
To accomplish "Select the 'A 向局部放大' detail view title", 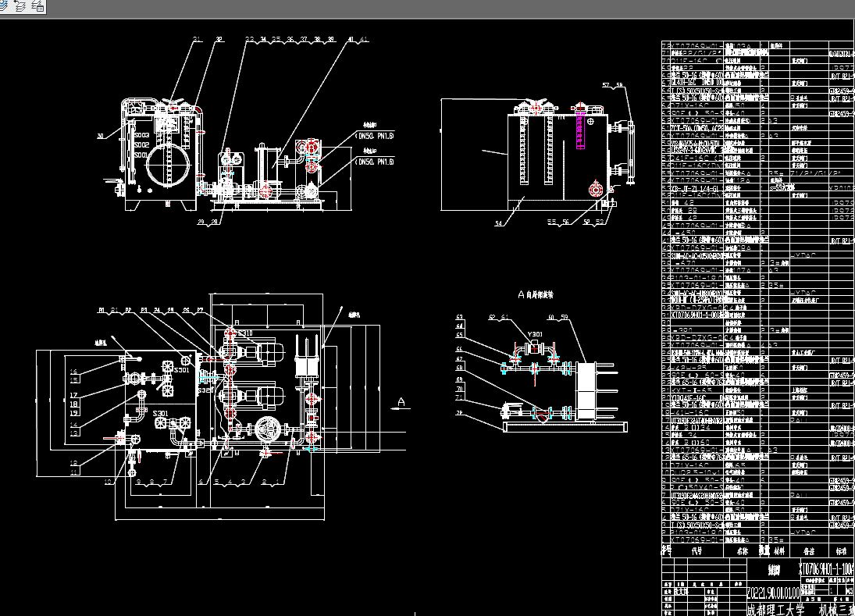I will point(535,294).
